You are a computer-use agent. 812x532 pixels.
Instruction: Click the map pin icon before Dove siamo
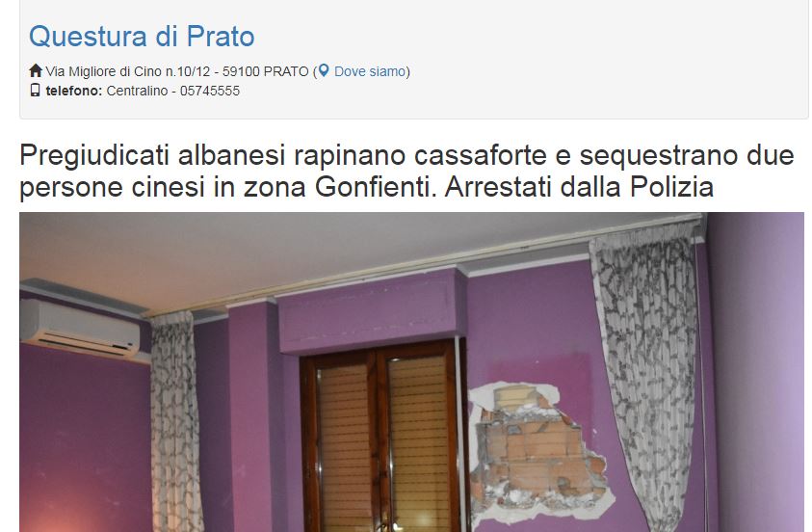click(x=324, y=70)
